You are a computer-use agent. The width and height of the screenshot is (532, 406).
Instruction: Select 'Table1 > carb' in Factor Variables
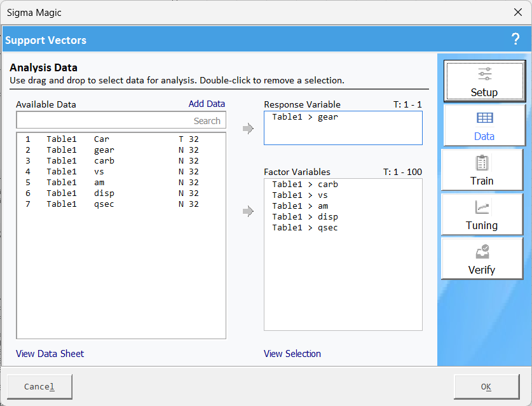305,185
